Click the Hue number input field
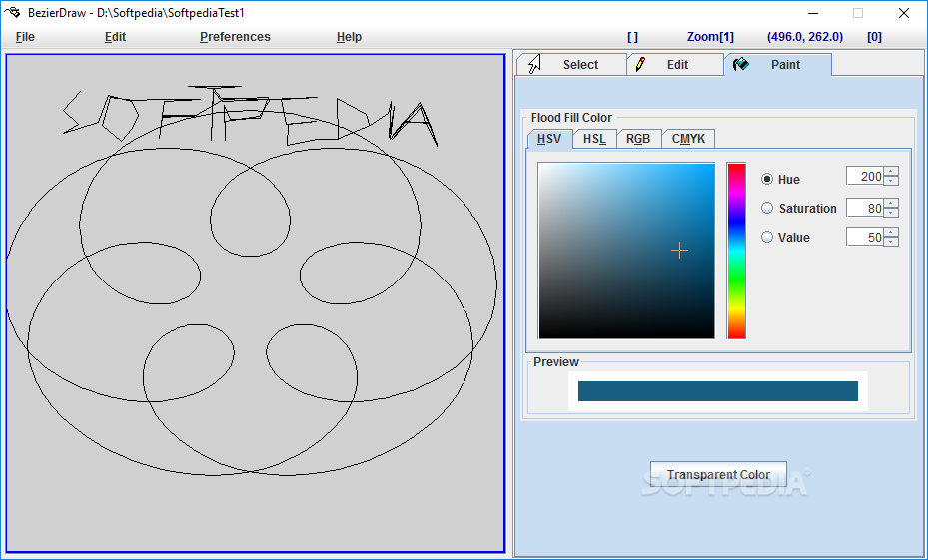928x560 pixels. click(865, 177)
